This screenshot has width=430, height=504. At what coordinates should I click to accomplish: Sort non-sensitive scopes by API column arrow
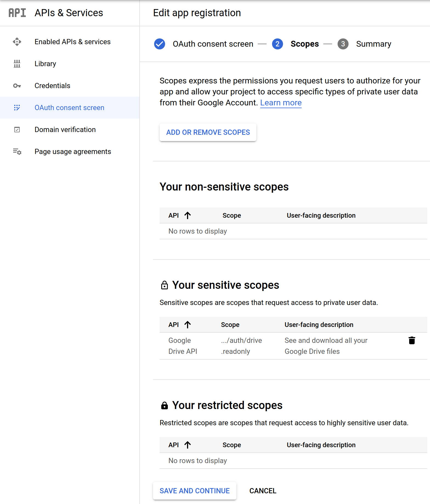[x=188, y=215]
